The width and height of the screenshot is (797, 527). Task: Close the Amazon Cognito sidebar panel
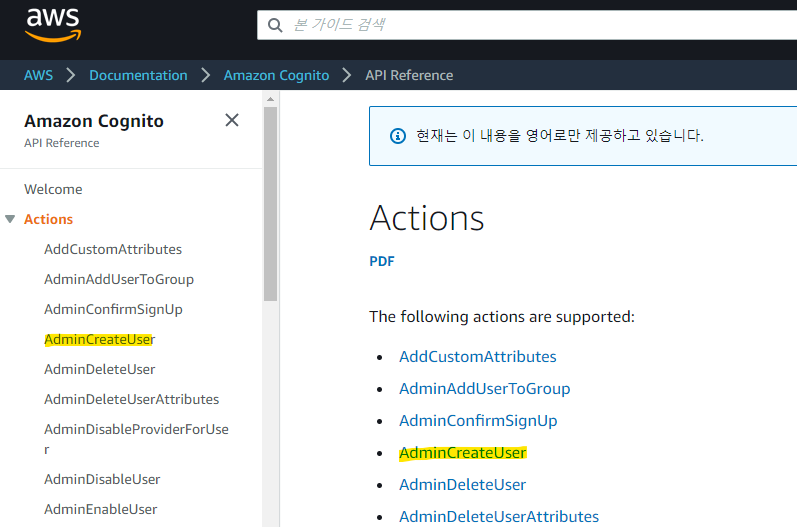[x=232, y=120]
